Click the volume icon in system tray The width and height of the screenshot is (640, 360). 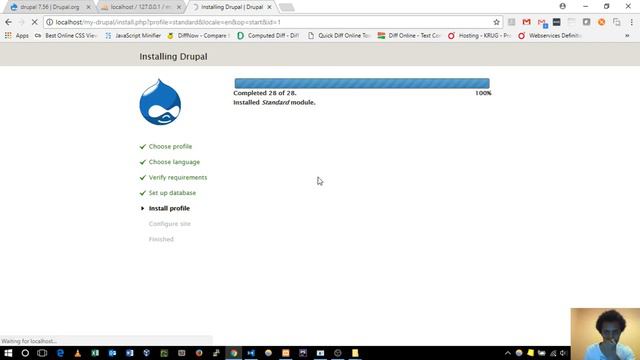point(563,353)
